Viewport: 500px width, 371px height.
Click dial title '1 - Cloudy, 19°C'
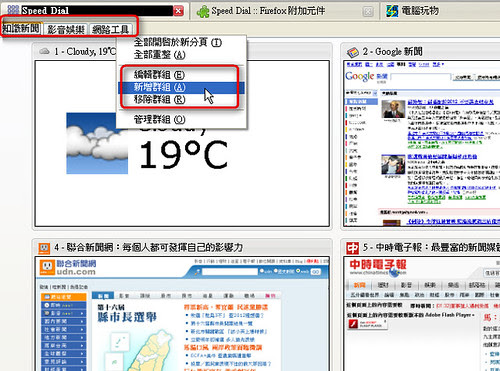tap(85, 51)
